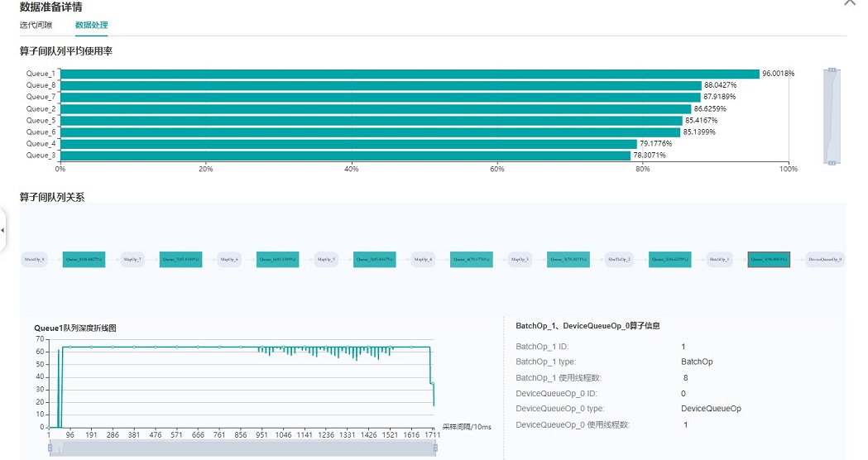Select the BatchOp_1 operator node
Screen dimensions: 868x460
[719, 259]
